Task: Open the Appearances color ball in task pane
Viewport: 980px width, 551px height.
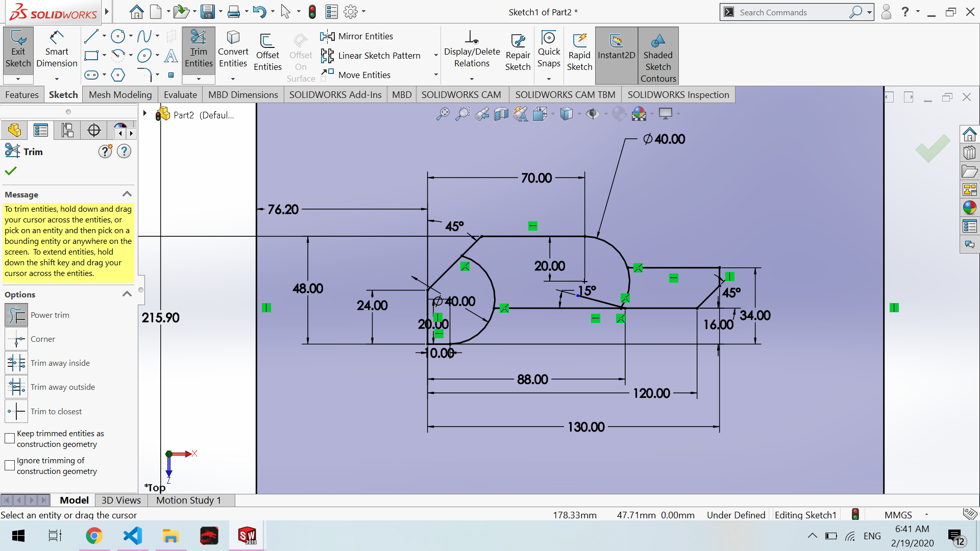Action: (969, 208)
